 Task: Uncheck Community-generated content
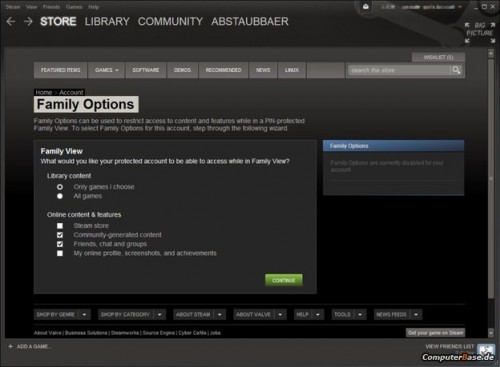[60, 235]
